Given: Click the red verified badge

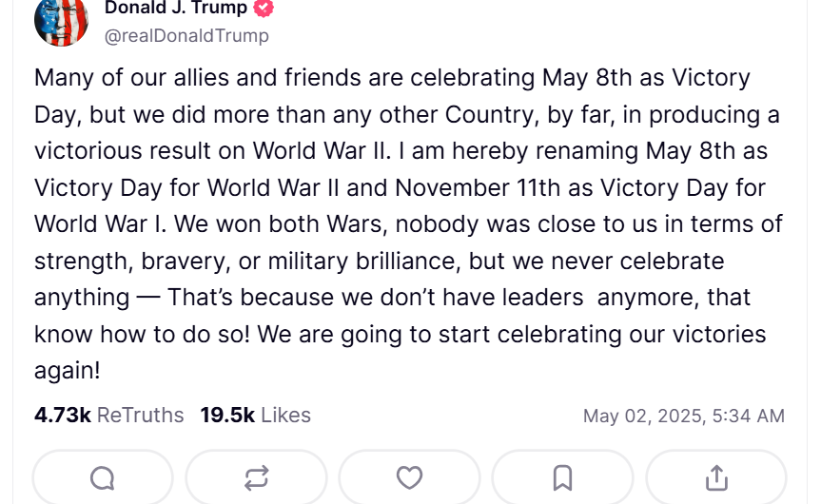Looking at the screenshot, I should click(264, 8).
